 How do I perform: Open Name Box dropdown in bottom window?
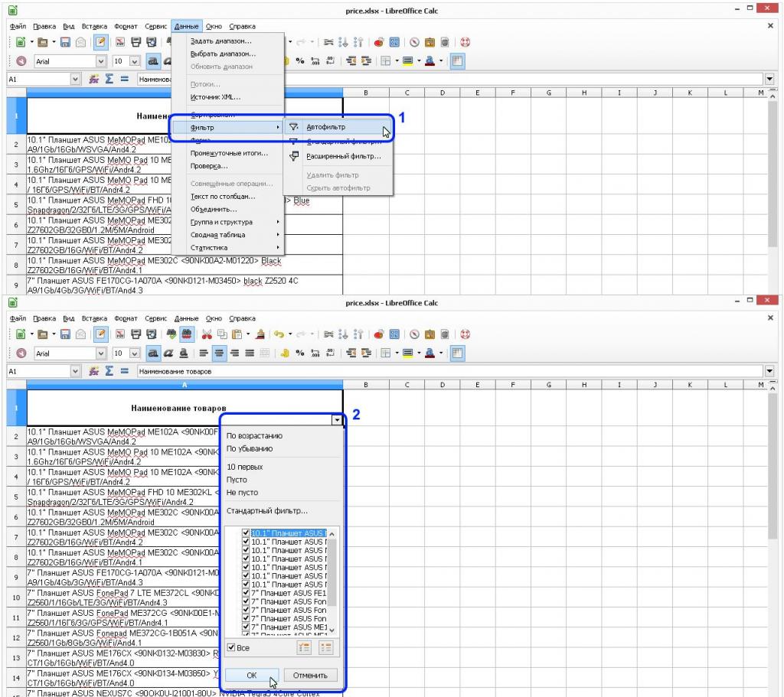[x=75, y=371]
